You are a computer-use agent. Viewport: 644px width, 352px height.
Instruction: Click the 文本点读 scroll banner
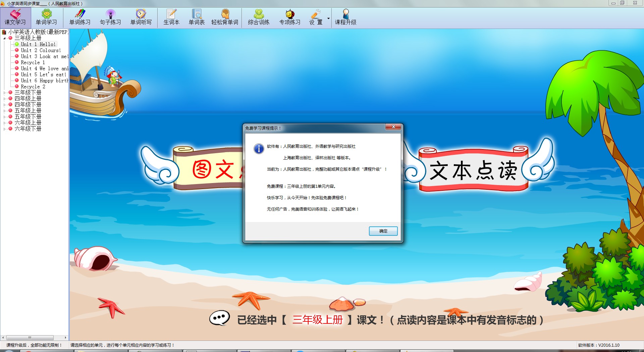click(x=473, y=170)
